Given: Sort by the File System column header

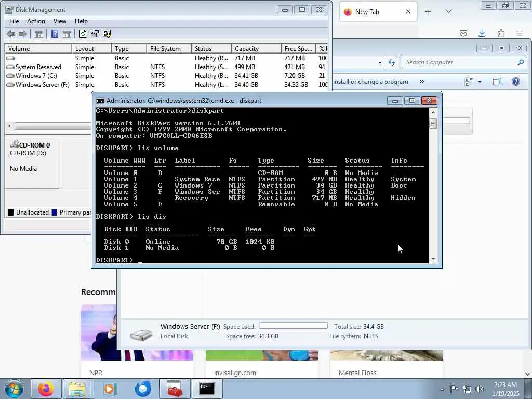Looking at the screenshot, I should 169,48.
